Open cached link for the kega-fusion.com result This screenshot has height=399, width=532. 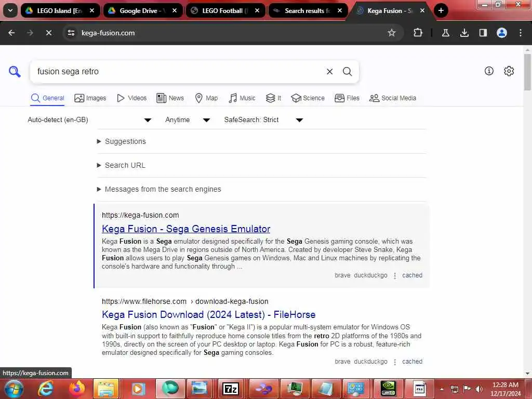[x=412, y=275]
